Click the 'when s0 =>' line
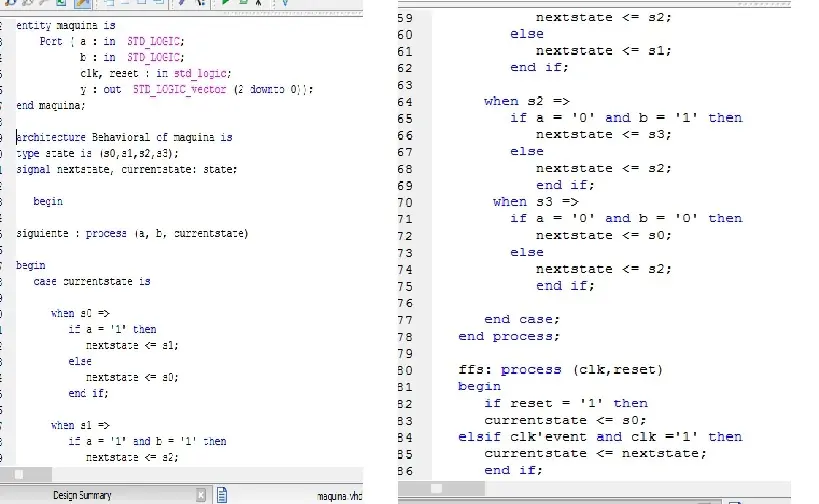This screenshot has height=504, width=819. 80,313
